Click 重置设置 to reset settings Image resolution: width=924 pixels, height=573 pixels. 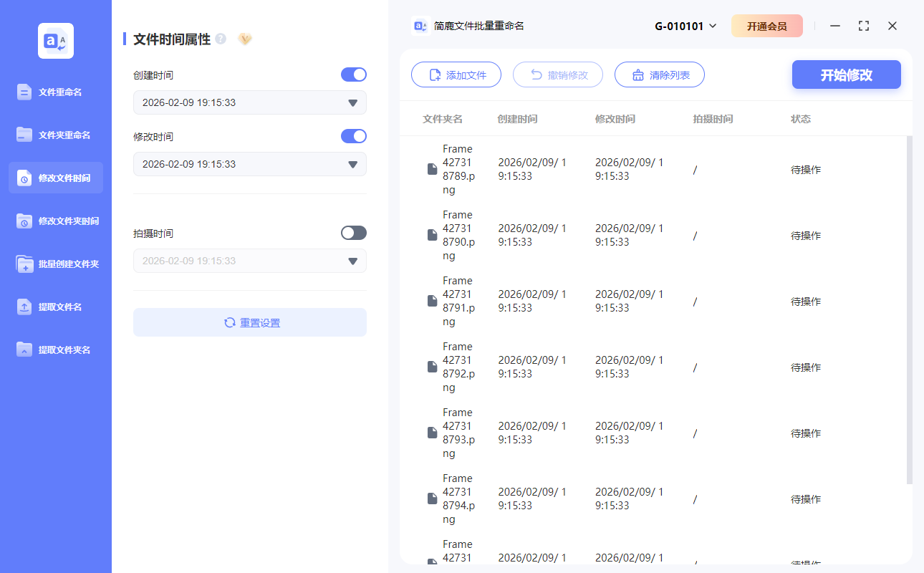(x=249, y=322)
